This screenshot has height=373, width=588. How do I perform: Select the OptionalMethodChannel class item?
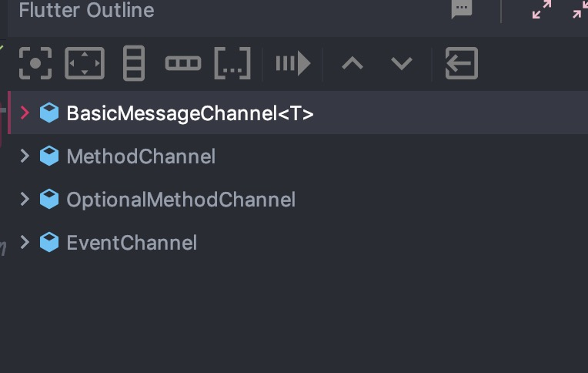[181, 200]
